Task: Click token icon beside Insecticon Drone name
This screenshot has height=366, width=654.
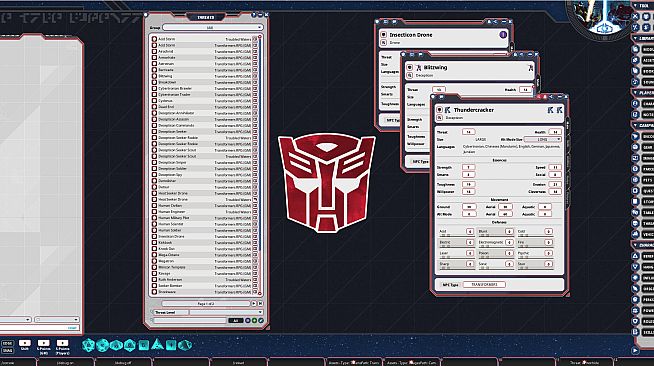Action: point(384,35)
